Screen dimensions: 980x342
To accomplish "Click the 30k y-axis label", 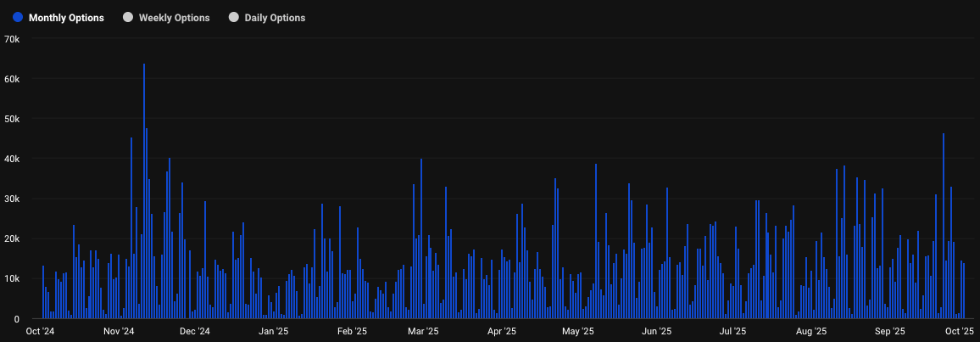I will [13, 199].
